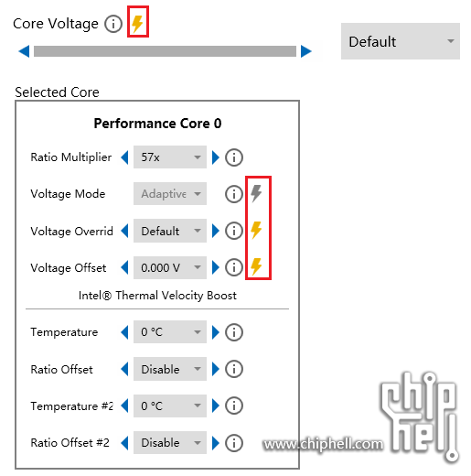
Task: Increase Ratio Multiplier with right arrow
Action: pyautogui.click(x=216, y=157)
